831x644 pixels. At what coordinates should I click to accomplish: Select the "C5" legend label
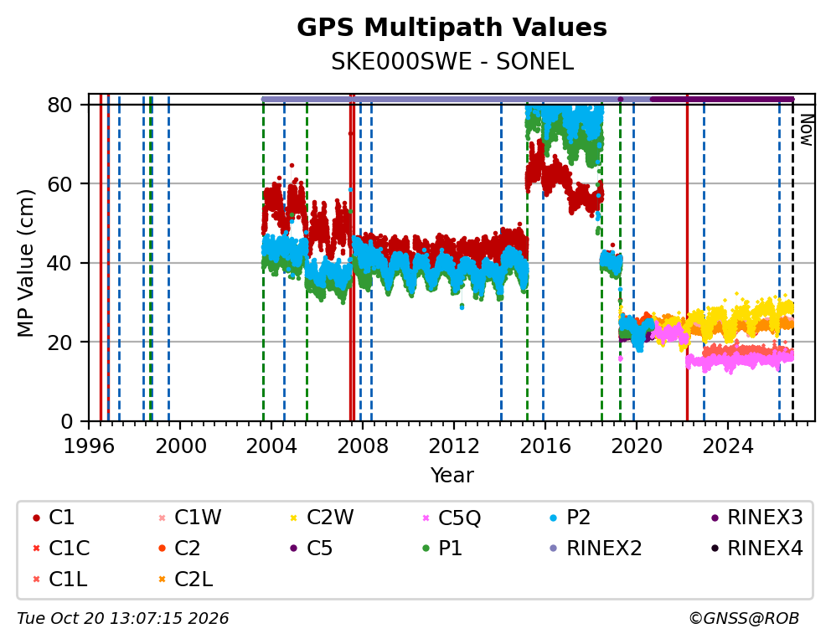point(319,549)
